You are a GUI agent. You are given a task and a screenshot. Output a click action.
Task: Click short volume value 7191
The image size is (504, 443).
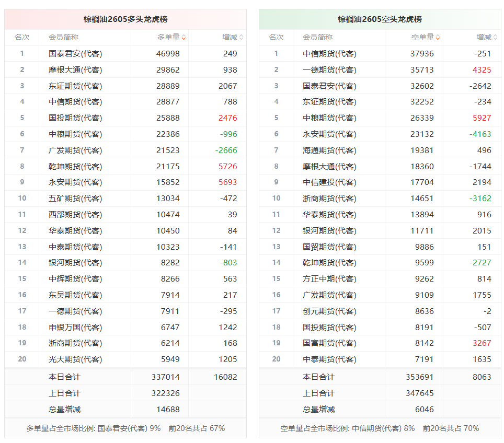(x=425, y=359)
